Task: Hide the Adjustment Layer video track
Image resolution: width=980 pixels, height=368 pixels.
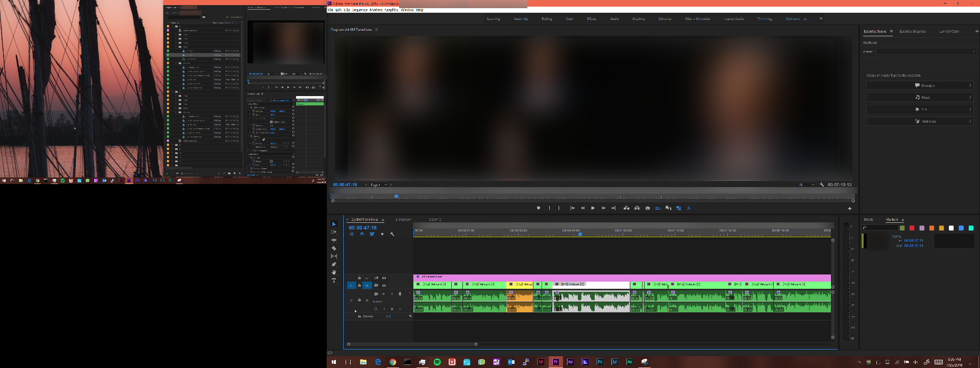Action: [384, 278]
